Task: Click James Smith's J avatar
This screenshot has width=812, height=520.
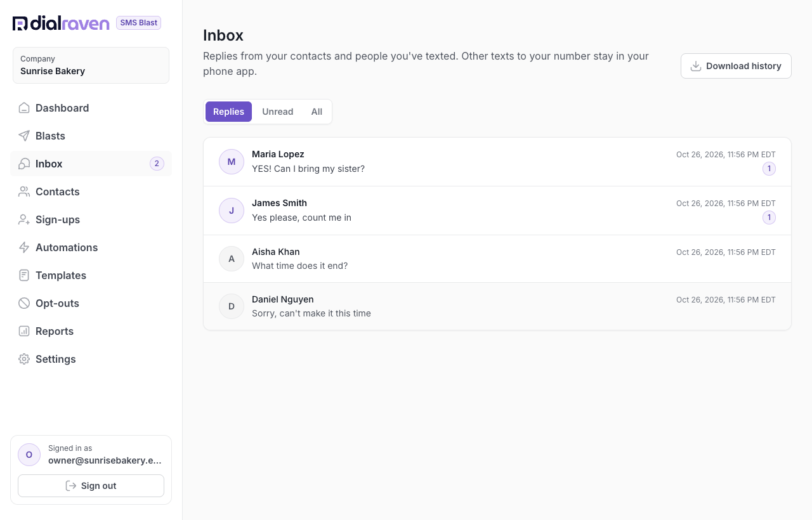Action: (232, 211)
